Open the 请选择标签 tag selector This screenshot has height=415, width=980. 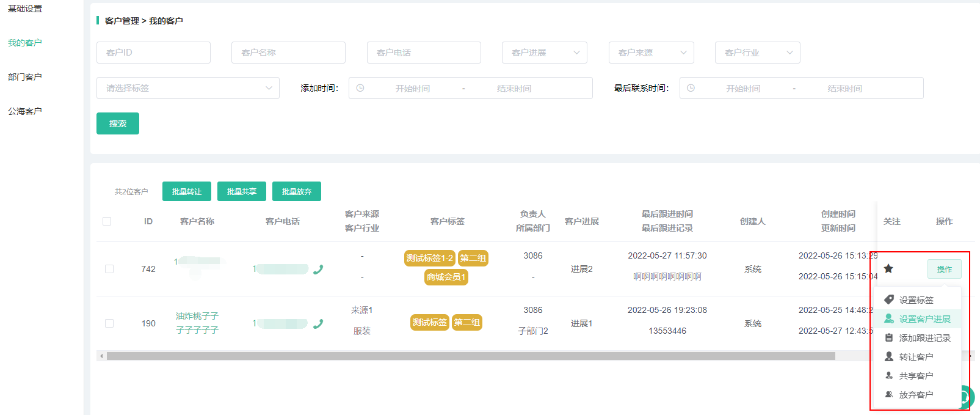click(x=187, y=88)
